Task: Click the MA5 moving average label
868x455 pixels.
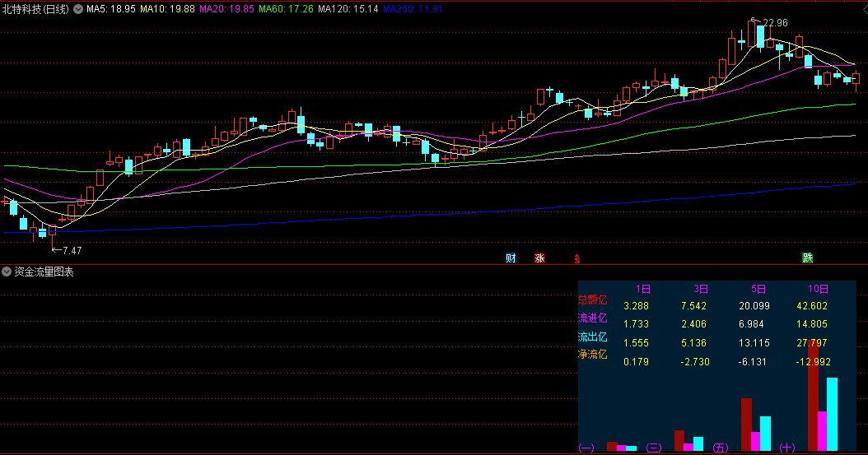Action: 110,9
